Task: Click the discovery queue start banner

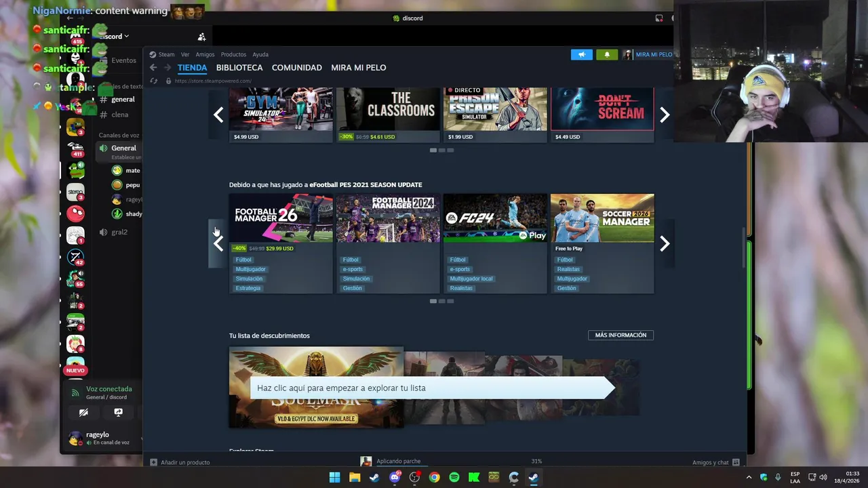Action: tap(432, 388)
